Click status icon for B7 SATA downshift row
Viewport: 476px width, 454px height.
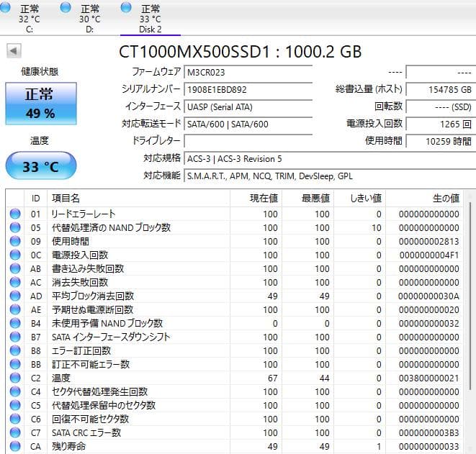click(x=15, y=337)
